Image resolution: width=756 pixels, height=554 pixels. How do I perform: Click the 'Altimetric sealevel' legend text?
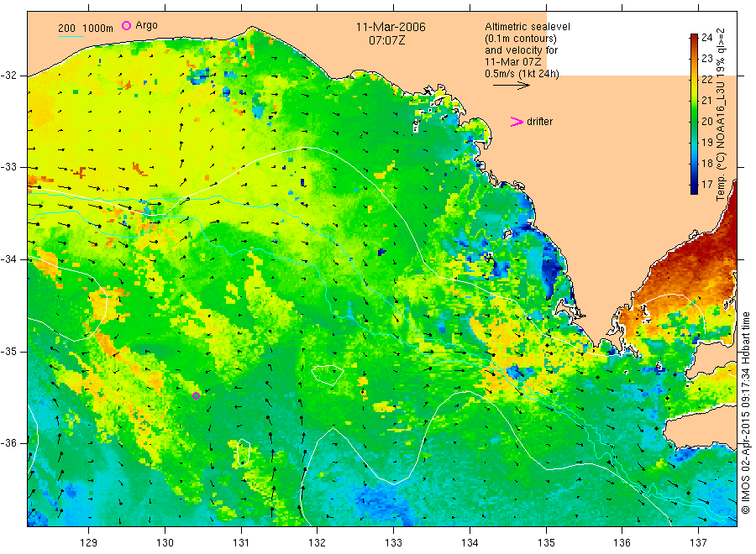(x=528, y=27)
